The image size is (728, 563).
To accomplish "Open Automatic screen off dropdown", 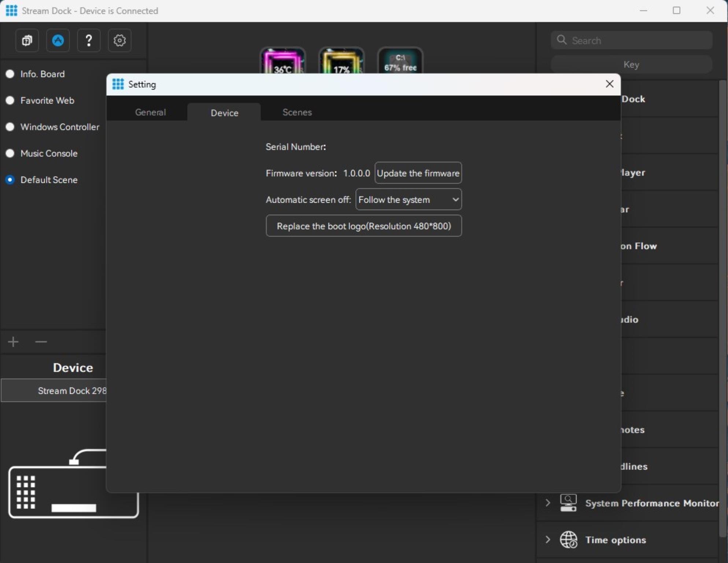I will coord(409,199).
